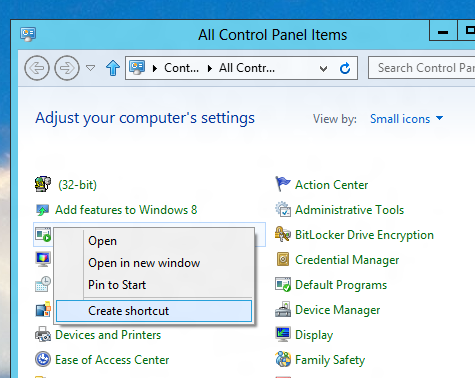The height and width of the screenshot is (378, 475).
Task: Click the Add features to Windows 8 icon
Action: pyautogui.click(x=43, y=210)
